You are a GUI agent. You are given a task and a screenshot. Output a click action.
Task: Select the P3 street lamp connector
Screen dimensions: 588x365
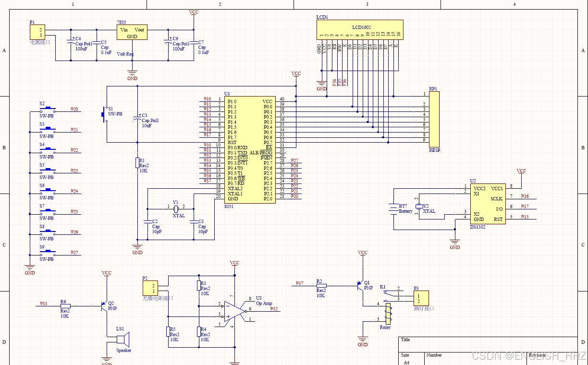pyautogui.click(x=422, y=298)
